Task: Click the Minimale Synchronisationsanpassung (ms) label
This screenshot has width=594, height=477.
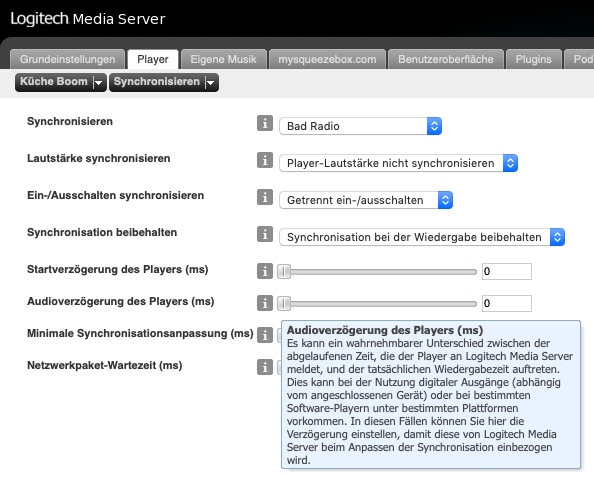Action: click(x=140, y=333)
